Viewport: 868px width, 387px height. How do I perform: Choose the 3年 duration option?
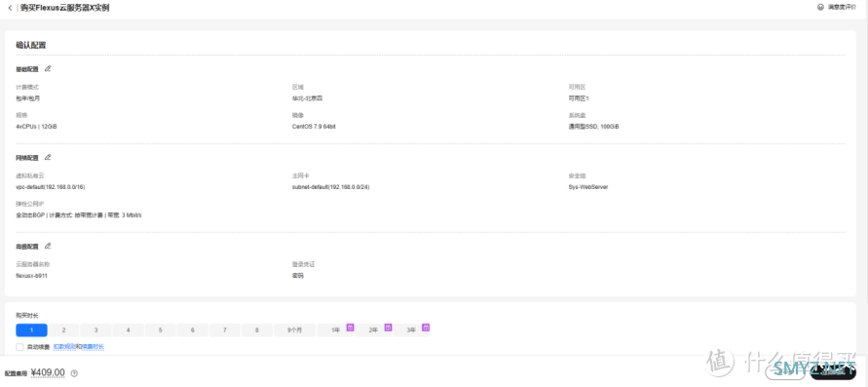click(411, 330)
